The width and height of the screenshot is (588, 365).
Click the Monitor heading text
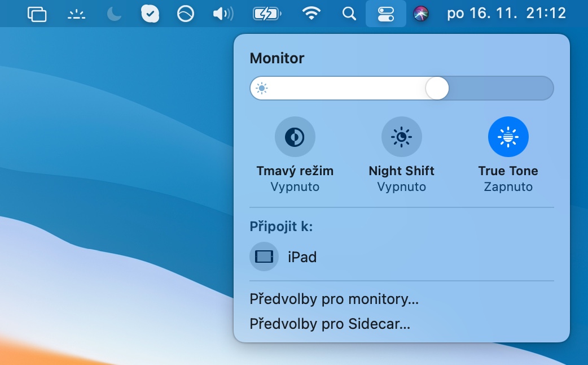coord(277,58)
